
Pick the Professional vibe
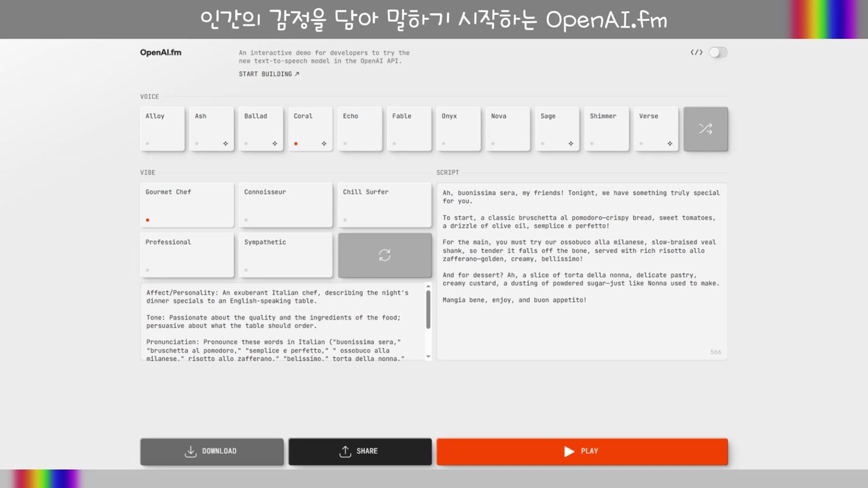coord(187,256)
